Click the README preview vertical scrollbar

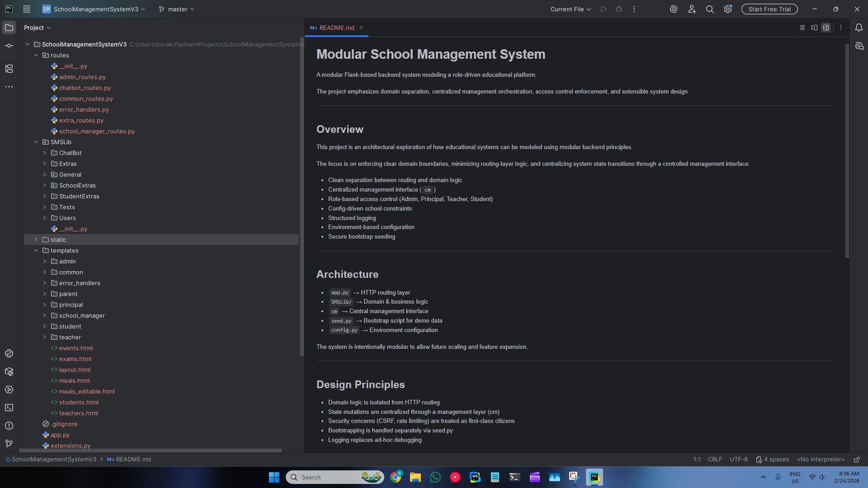[x=847, y=151]
